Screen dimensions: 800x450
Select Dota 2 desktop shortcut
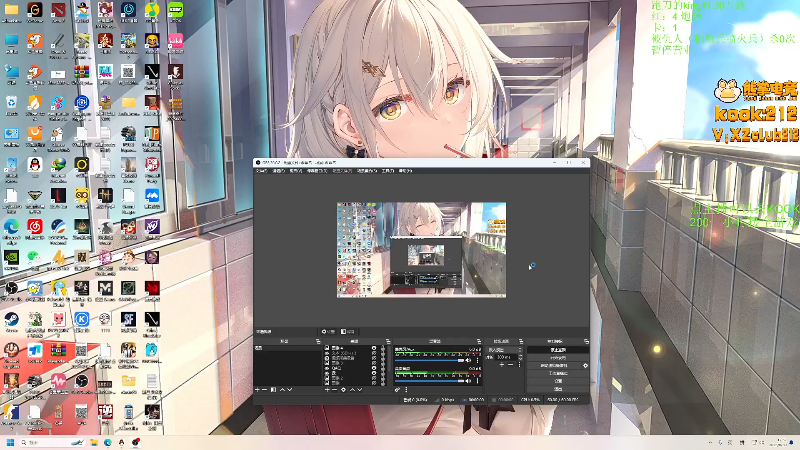58,10
